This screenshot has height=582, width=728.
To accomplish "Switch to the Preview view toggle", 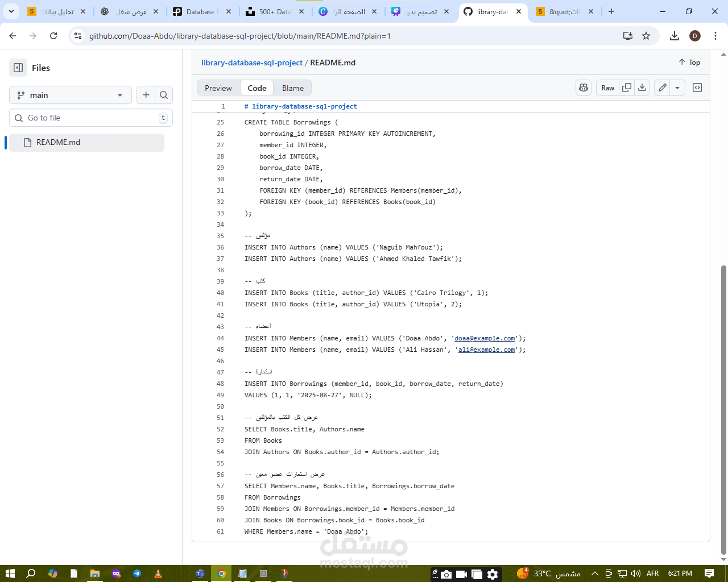I will (x=218, y=88).
